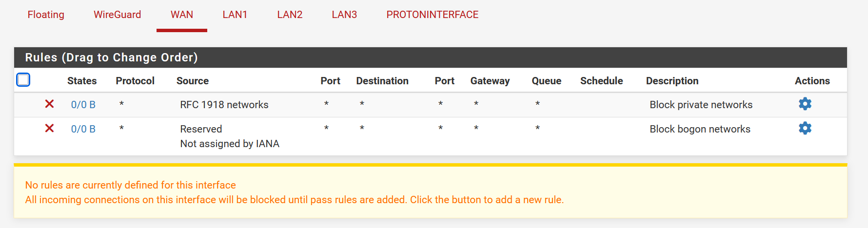Select the WAN tab
Viewport: 868px width, 228px height.
pyautogui.click(x=182, y=15)
